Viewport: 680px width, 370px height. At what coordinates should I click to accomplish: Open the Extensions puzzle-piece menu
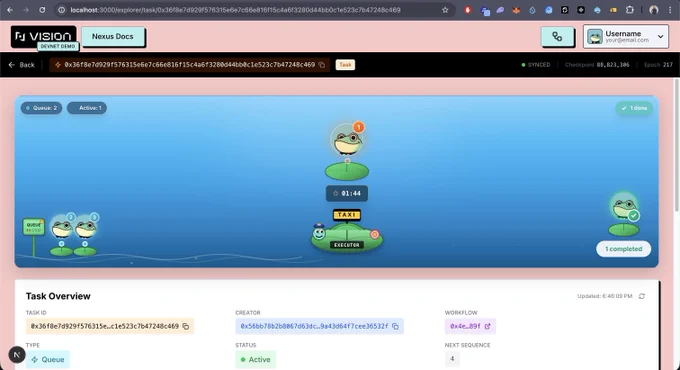click(630, 10)
